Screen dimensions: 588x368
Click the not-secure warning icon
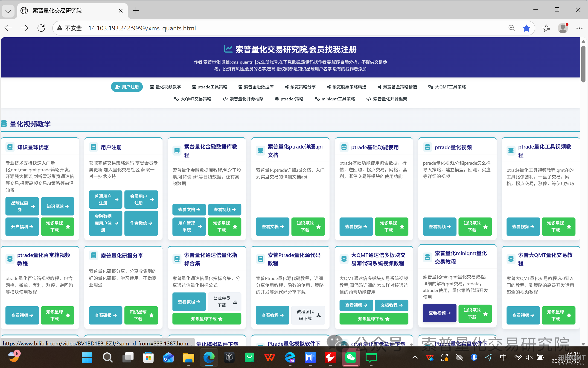[60, 28]
